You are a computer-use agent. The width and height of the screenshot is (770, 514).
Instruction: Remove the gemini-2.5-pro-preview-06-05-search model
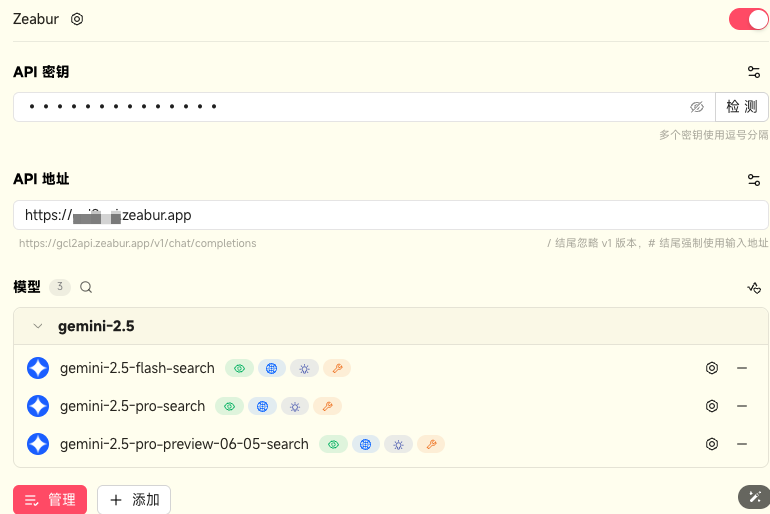[742, 444]
